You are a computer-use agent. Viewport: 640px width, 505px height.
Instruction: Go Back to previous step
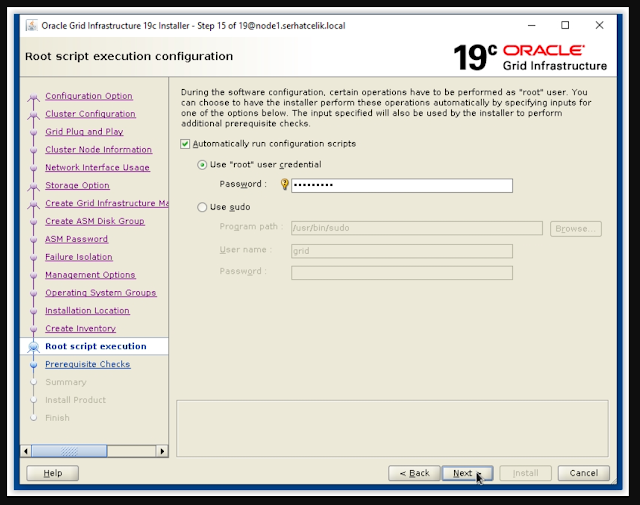[x=414, y=473]
